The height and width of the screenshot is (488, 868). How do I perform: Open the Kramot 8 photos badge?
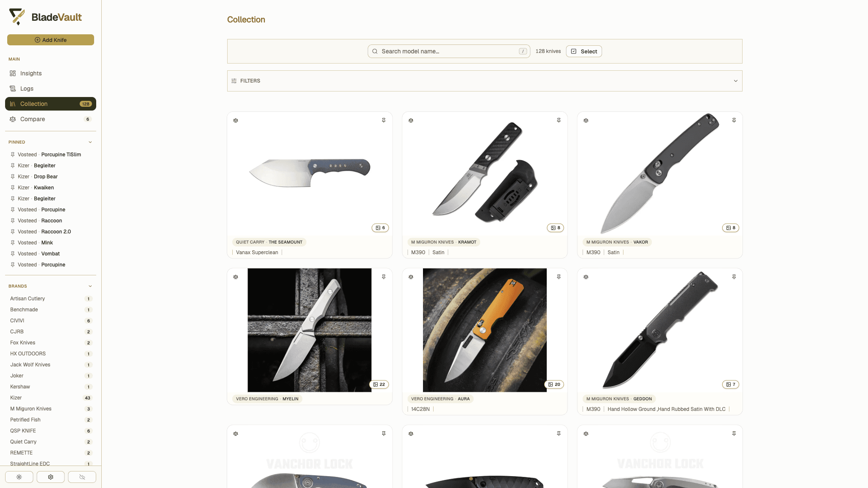pyautogui.click(x=555, y=228)
